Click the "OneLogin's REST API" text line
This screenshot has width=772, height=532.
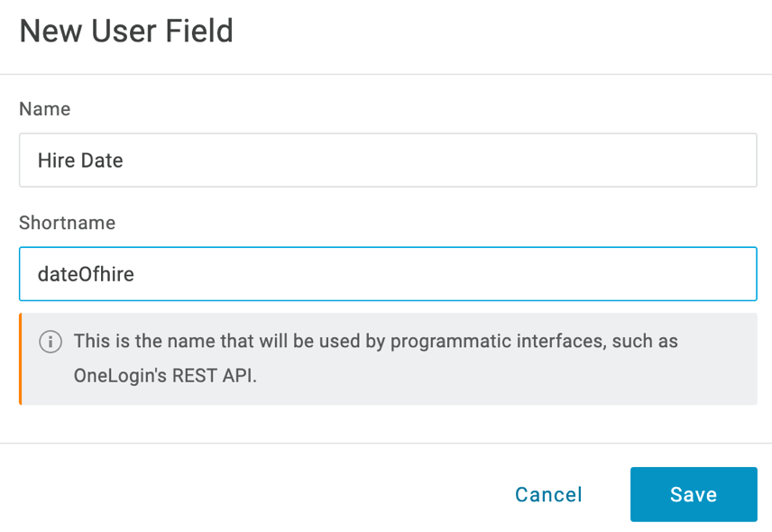165,375
